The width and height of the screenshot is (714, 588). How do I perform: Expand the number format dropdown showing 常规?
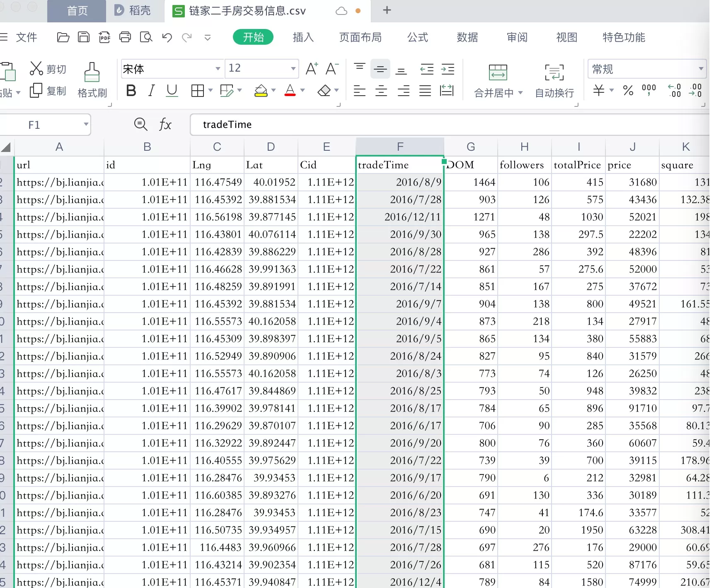coord(701,69)
